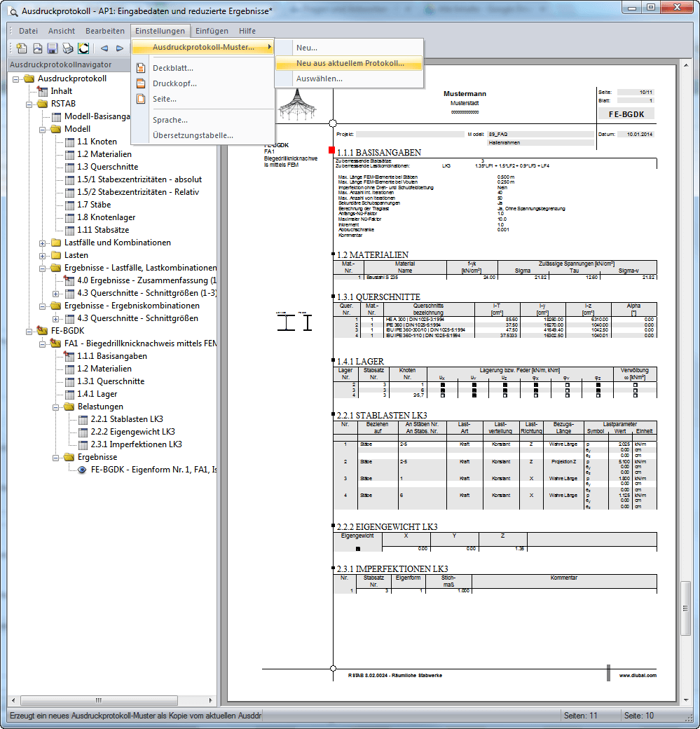
Task: Select 1.8 Knotenlager in navigator
Action: click(107, 217)
